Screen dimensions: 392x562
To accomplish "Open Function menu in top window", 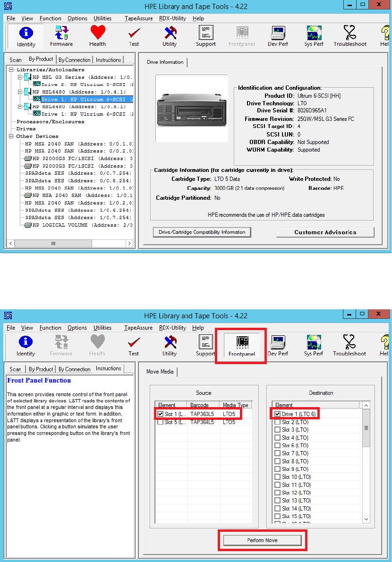I will point(50,18).
